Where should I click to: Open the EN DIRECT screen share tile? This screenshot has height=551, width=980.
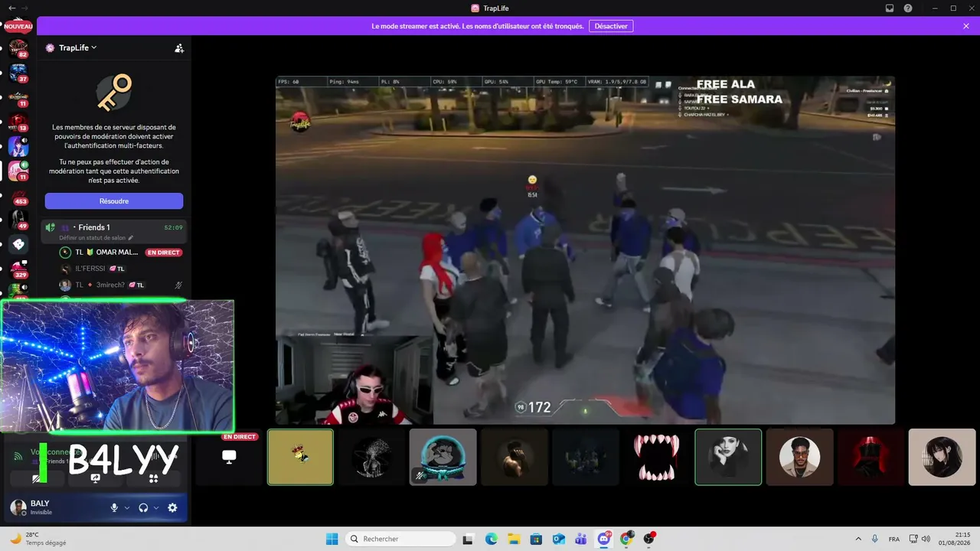[229, 457]
